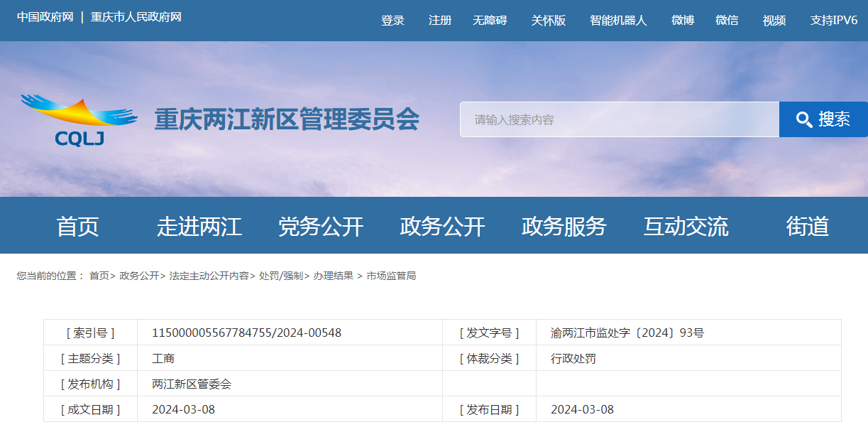The image size is (868, 432).
Task: Click the [ 成文日期 ] label cell
Action: [x=90, y=409]
